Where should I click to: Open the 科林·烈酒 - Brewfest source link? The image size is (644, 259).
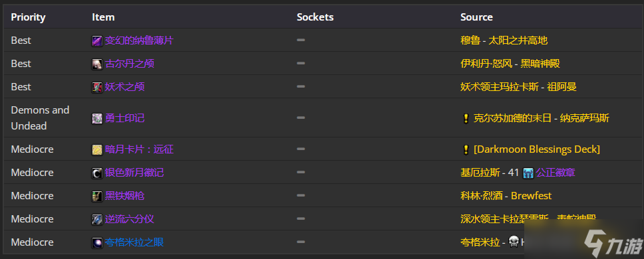pos(506,196)
